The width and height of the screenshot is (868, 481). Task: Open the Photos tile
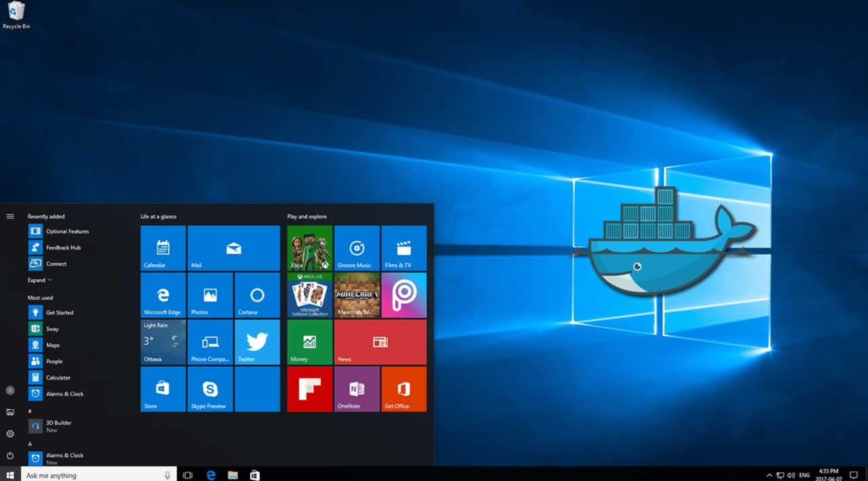(210, 295)
